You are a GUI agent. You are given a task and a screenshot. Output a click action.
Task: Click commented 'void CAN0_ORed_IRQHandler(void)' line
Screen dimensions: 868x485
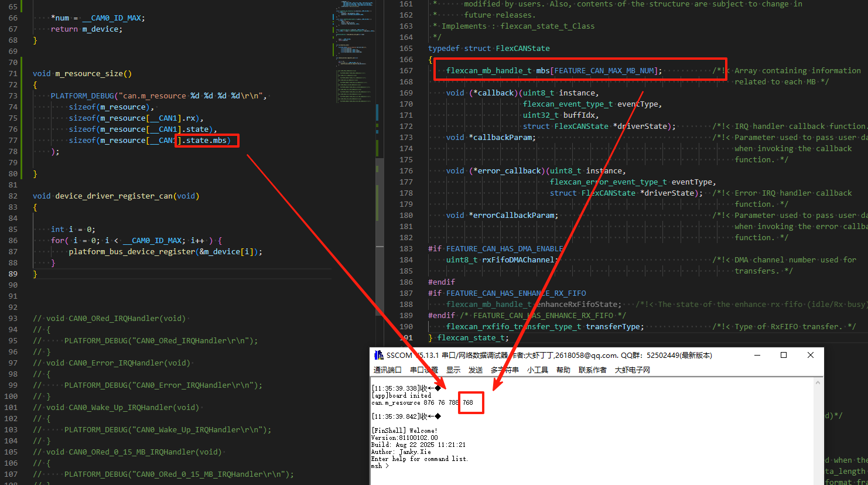click(110, 318)
